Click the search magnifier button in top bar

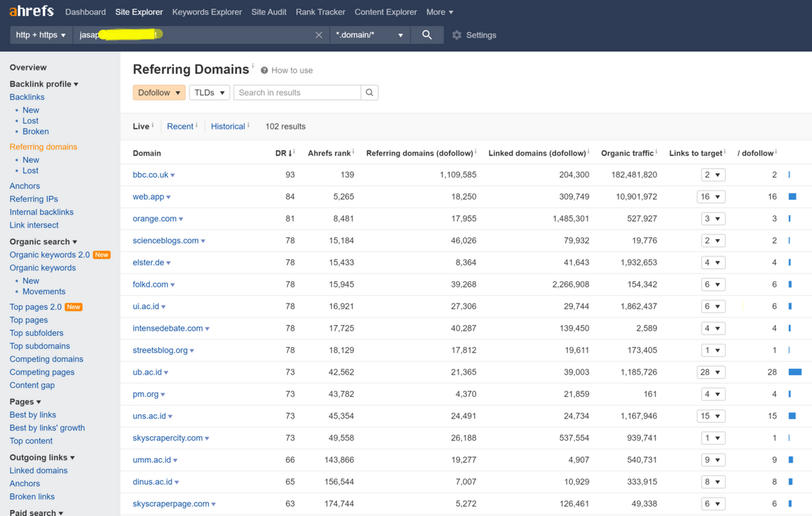(427, 35)
